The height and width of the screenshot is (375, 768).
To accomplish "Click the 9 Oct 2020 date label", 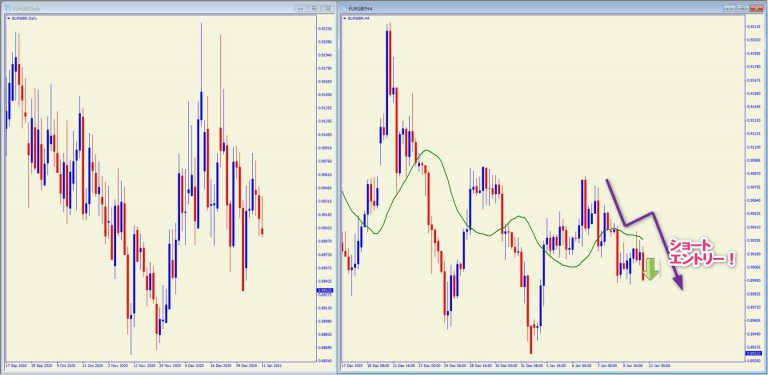I will 66,365.
